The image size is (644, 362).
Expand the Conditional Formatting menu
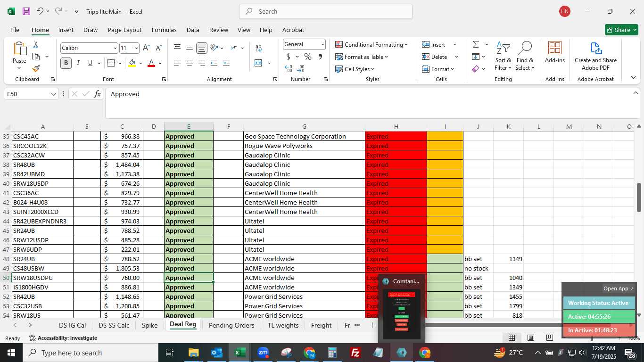[x=372, y=44]
